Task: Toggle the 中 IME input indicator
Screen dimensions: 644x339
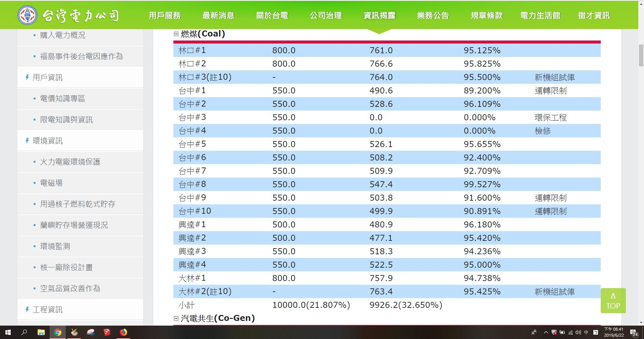Action: click(x=586, y=332)
